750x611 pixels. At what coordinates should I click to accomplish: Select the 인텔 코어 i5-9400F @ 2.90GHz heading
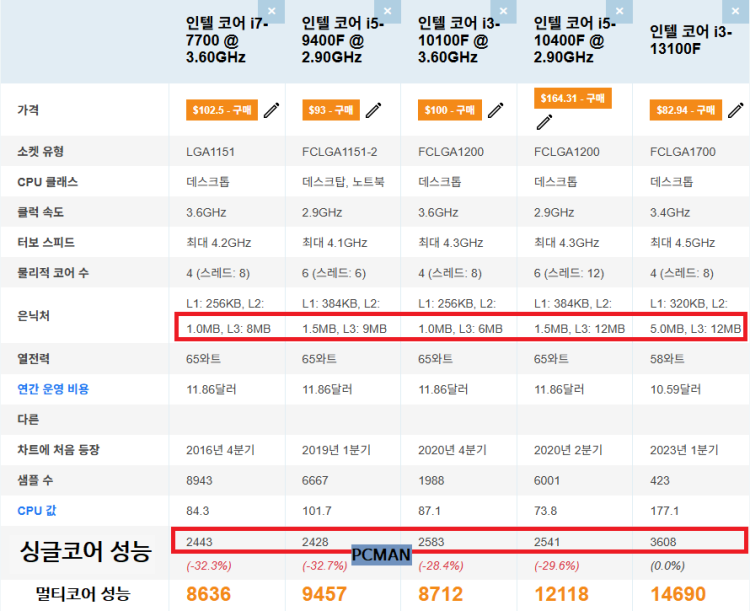pyautogui.click(x=342, y=40)
